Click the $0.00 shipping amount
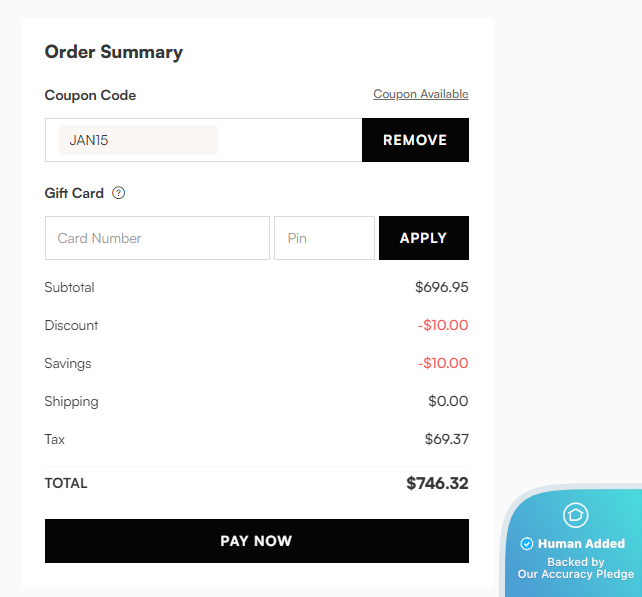642x597 pixels. 448,401
